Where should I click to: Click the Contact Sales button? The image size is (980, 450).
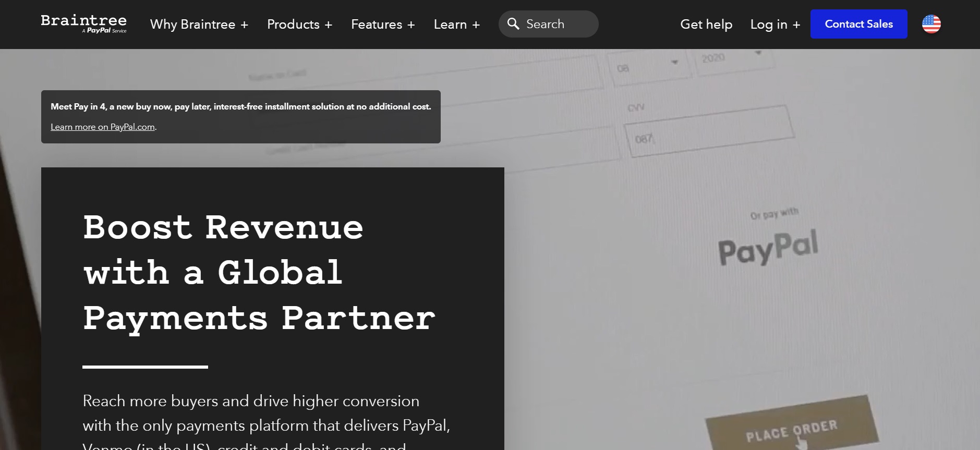pos(858,24)
